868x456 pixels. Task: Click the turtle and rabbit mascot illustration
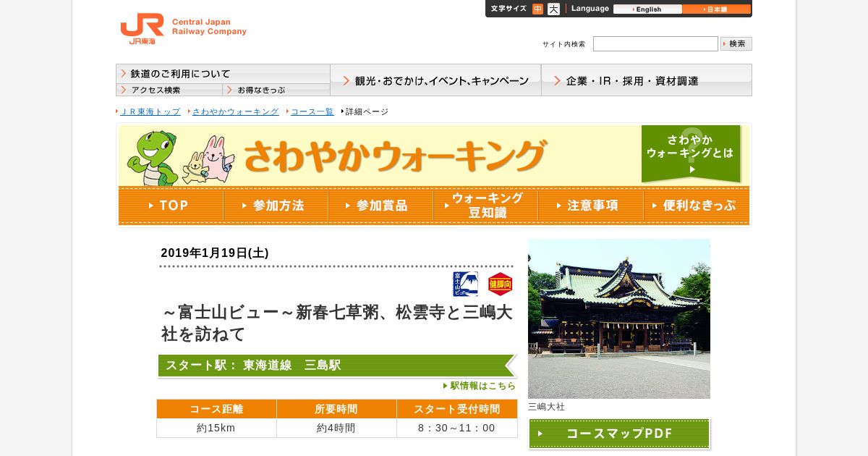(180, 158)
